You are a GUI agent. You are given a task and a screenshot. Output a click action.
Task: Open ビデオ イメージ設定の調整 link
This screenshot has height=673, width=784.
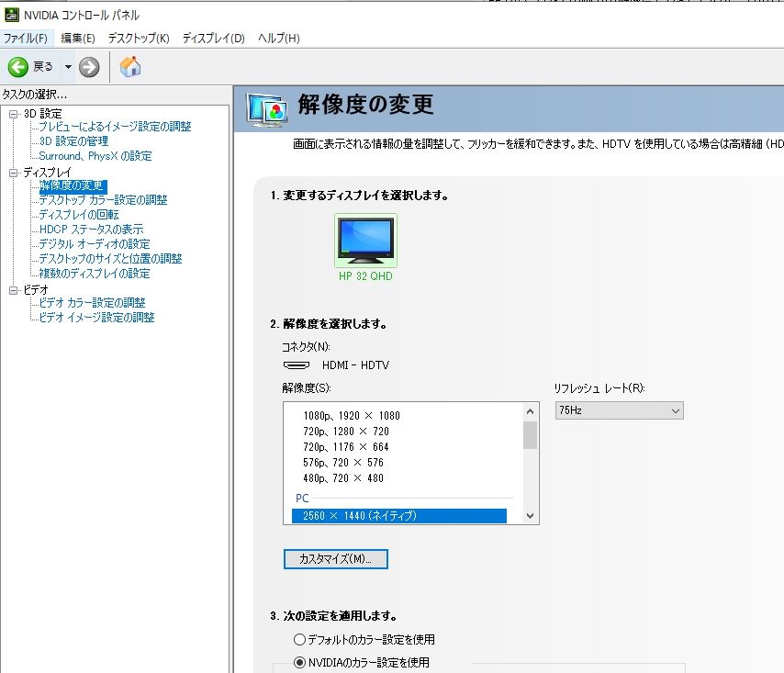pyautogui.click(x=96, y=317)
